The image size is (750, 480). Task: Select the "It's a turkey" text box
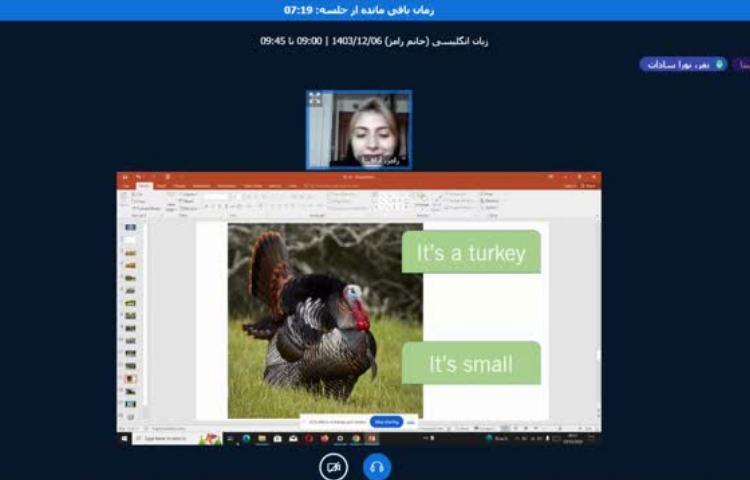(471, 252)
